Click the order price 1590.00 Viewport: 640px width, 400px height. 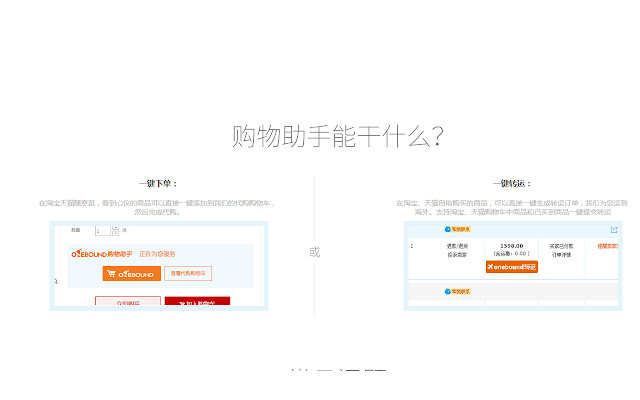[511, 246]
